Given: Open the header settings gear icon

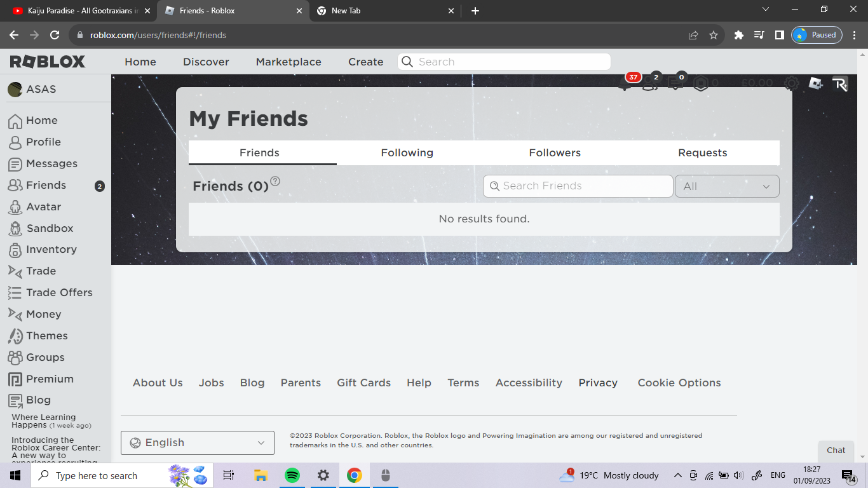Looking at the screenshot, I should (791, 83).
